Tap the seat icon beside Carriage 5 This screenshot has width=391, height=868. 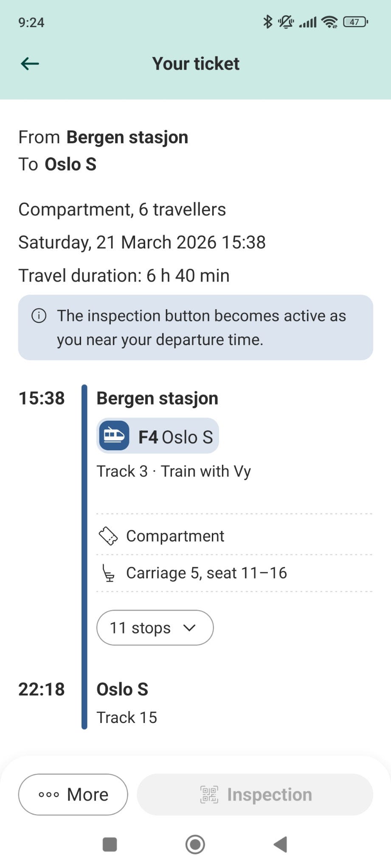(109, 573)
